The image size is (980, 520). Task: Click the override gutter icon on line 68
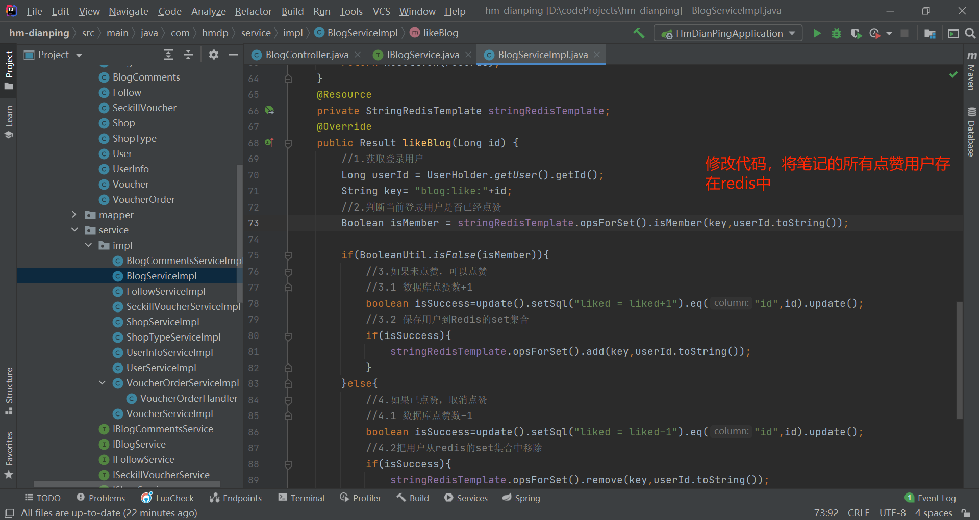click(x=269, y=142)
